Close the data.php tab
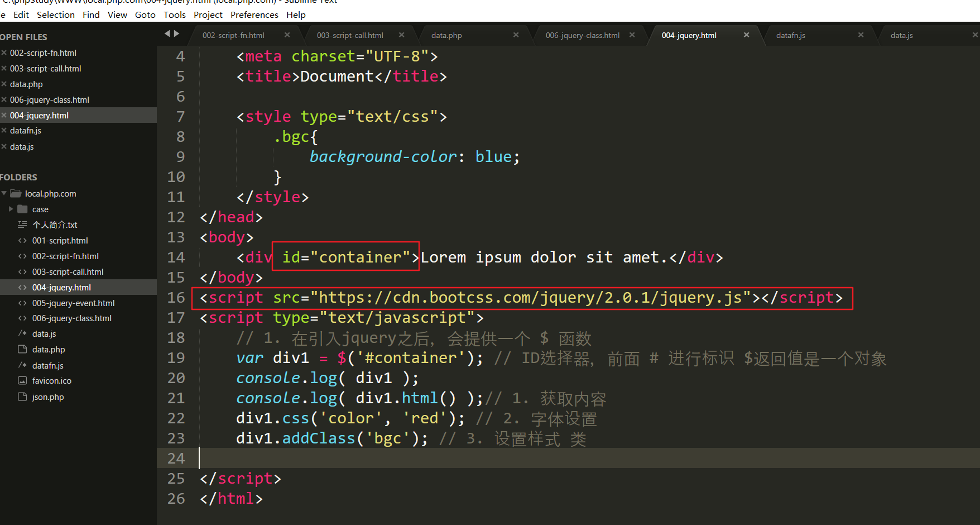Image resolution: width=980 pixels, height=525 pixels. coord(516,35)
